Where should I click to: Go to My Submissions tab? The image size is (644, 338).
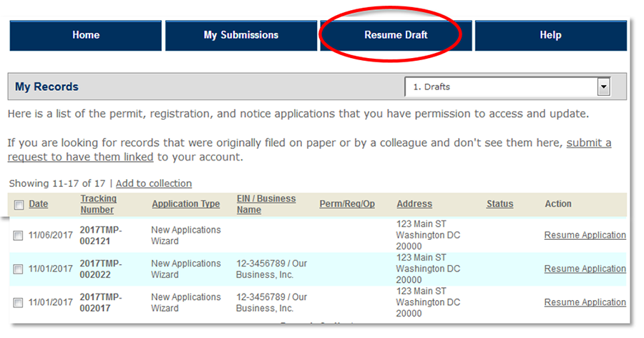tap(240, 35)
